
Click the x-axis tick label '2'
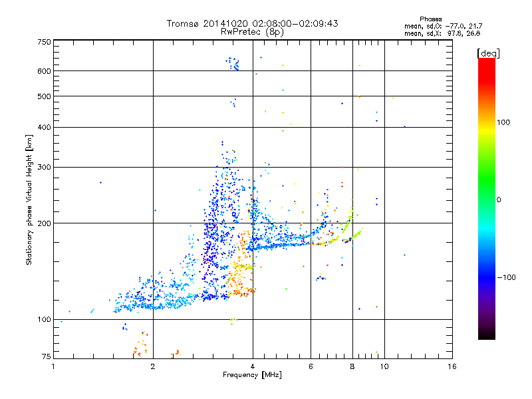pyautogui.click(x=153, y=366)
